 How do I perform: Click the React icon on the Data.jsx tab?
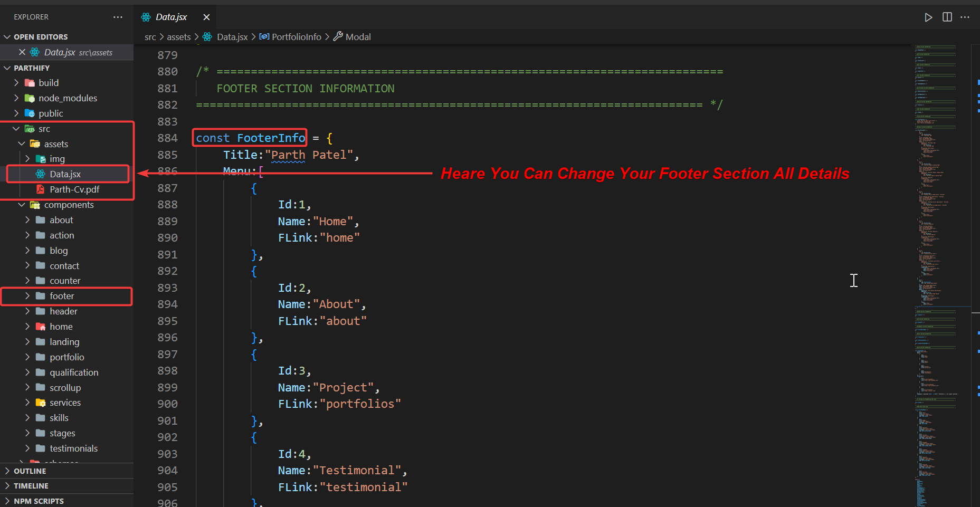click(x=146, y=16)
